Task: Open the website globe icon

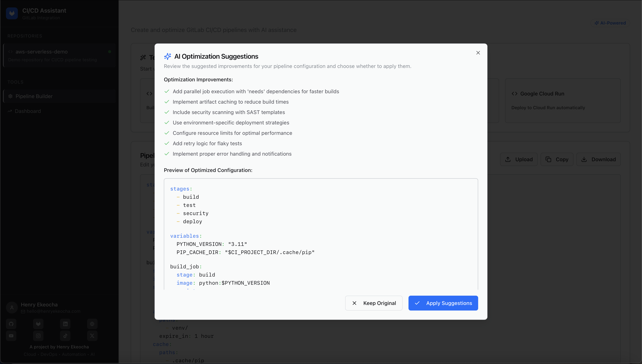Action: pos(92,324)
